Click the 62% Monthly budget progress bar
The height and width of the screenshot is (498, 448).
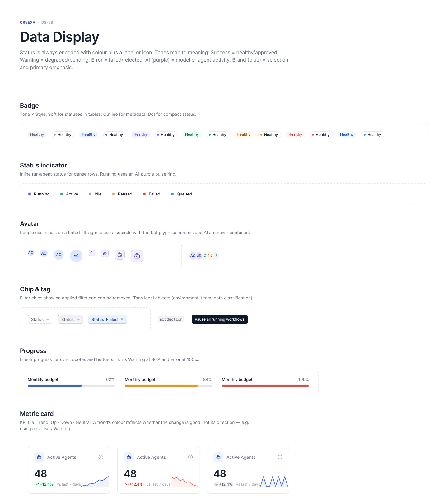point(71,386)
